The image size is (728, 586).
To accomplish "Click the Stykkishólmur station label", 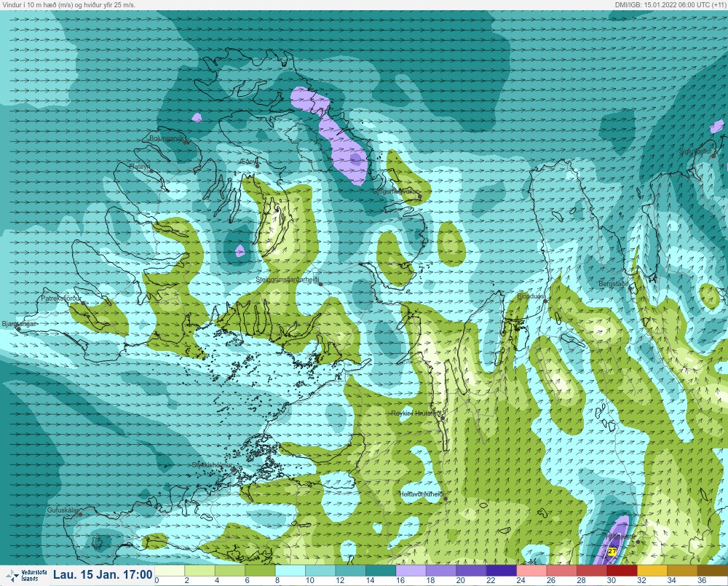I will pos(212,465).
